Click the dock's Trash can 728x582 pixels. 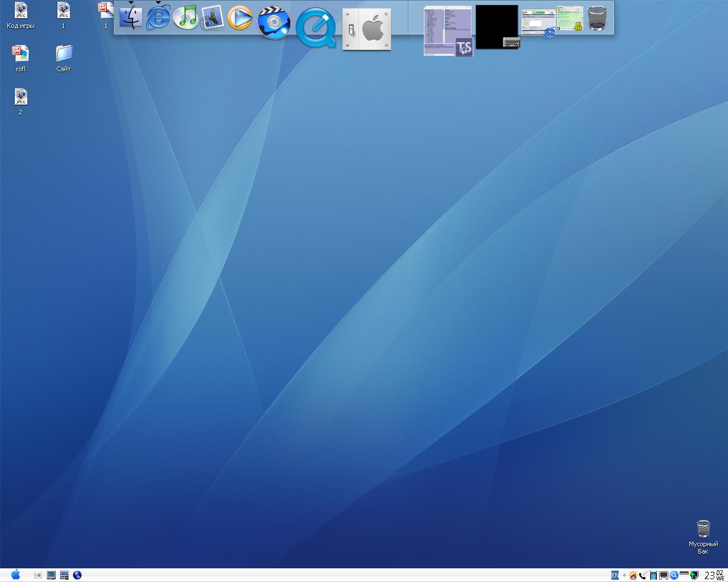tap(597, 18)
